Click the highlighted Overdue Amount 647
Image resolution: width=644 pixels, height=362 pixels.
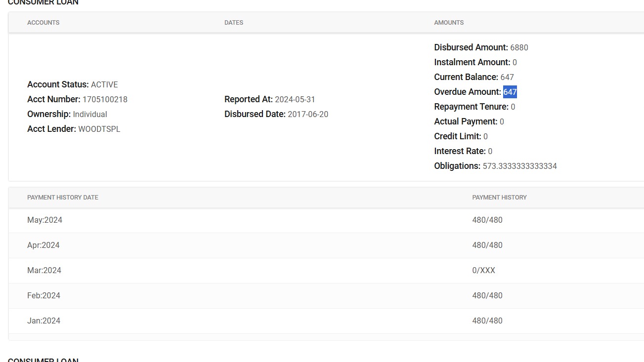tap(510, 92)
